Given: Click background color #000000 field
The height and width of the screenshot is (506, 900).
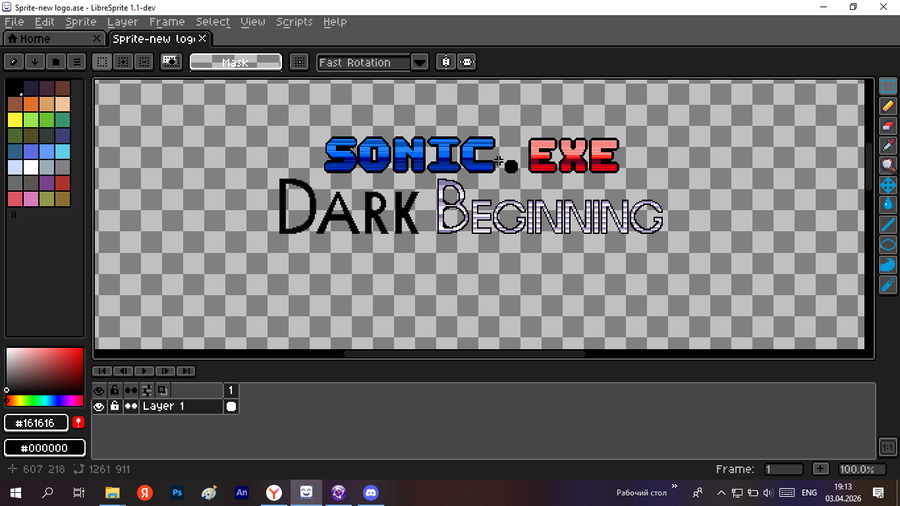Looking at the screenshot, I should tap(44, 448).
